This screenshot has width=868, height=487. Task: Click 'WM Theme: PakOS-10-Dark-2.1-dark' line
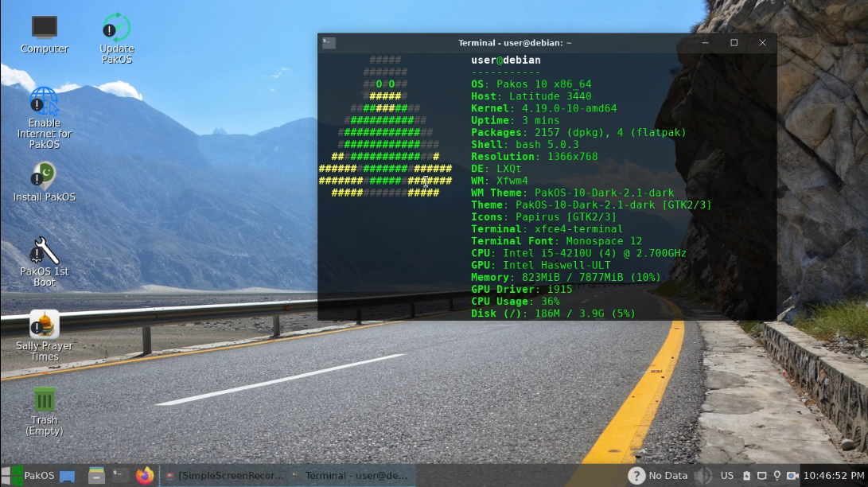pos(572,193)
